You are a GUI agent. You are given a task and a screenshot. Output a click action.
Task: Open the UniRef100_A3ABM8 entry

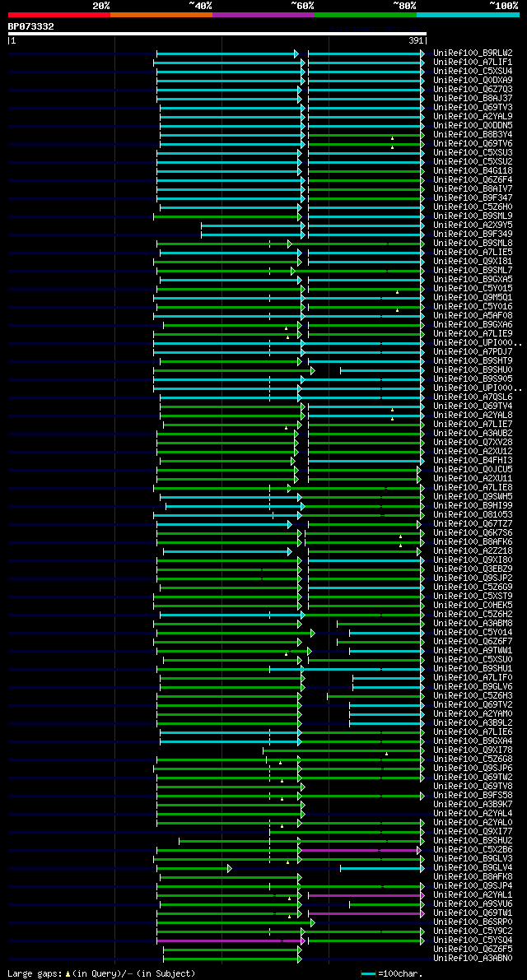pyautogui.click(x=473, y=625)
